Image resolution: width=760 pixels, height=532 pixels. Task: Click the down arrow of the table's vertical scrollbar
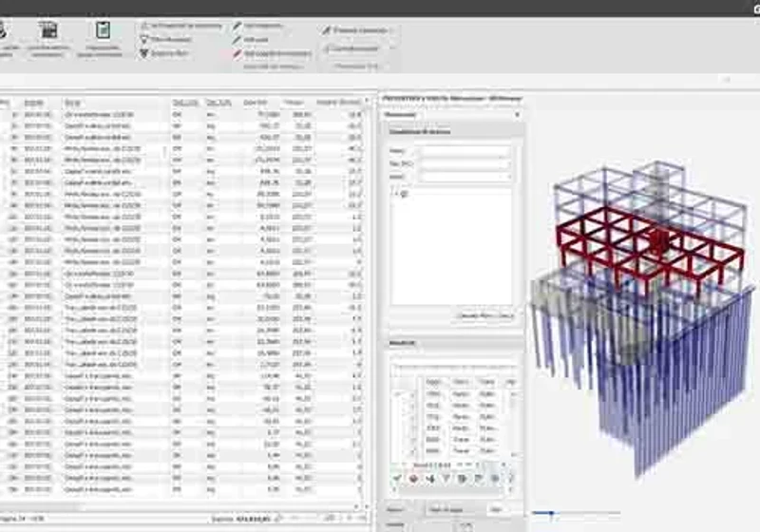click(367, 506)
